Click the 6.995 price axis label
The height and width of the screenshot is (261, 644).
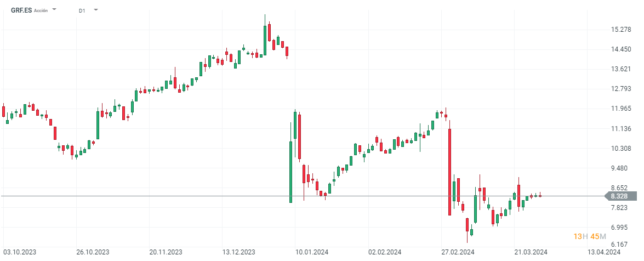[x=619, y=227]
